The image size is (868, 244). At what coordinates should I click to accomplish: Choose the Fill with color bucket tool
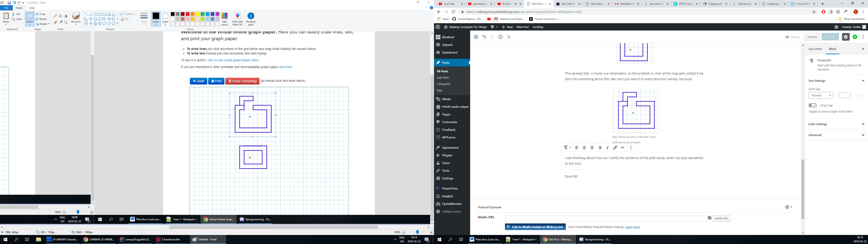tap(61, 16)
